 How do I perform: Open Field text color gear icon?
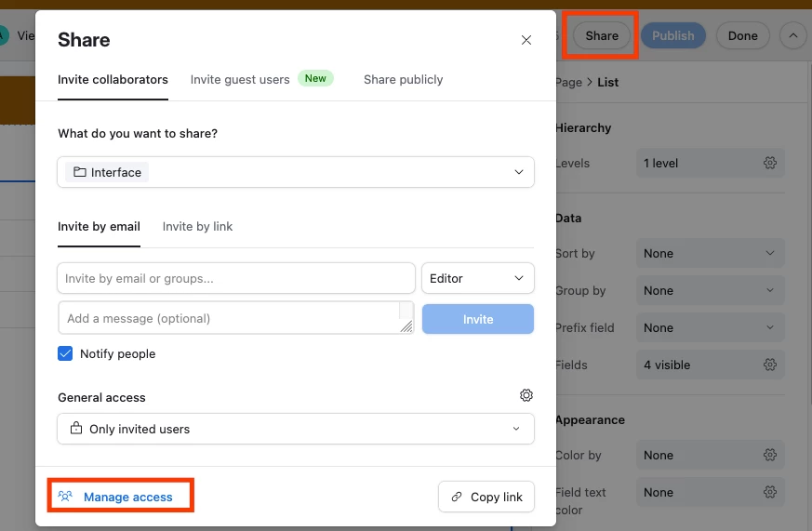pos(769,492)
